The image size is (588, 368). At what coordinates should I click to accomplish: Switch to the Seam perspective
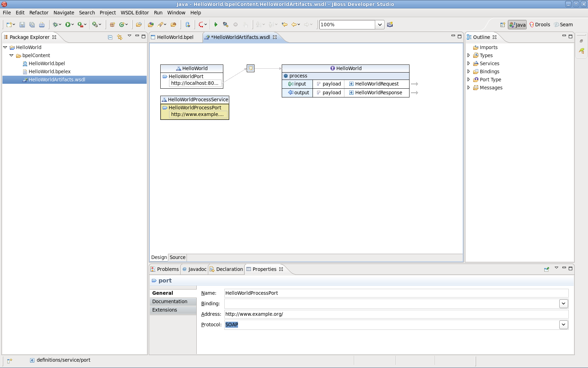564,25
